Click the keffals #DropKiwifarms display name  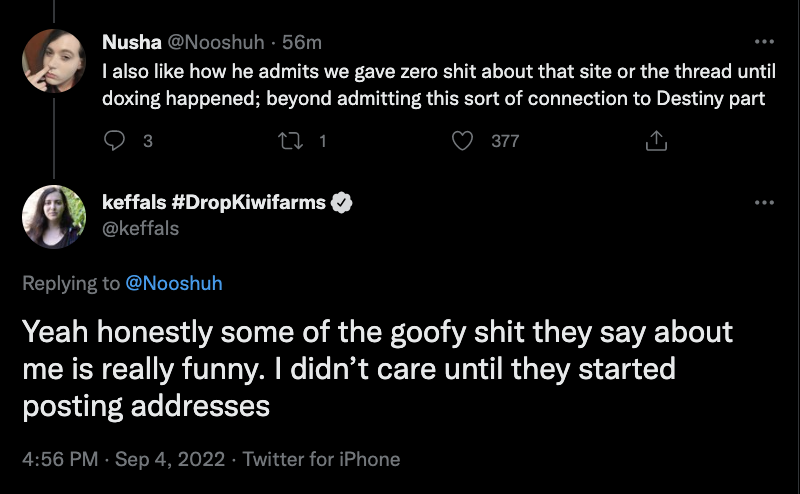[214, 203]
